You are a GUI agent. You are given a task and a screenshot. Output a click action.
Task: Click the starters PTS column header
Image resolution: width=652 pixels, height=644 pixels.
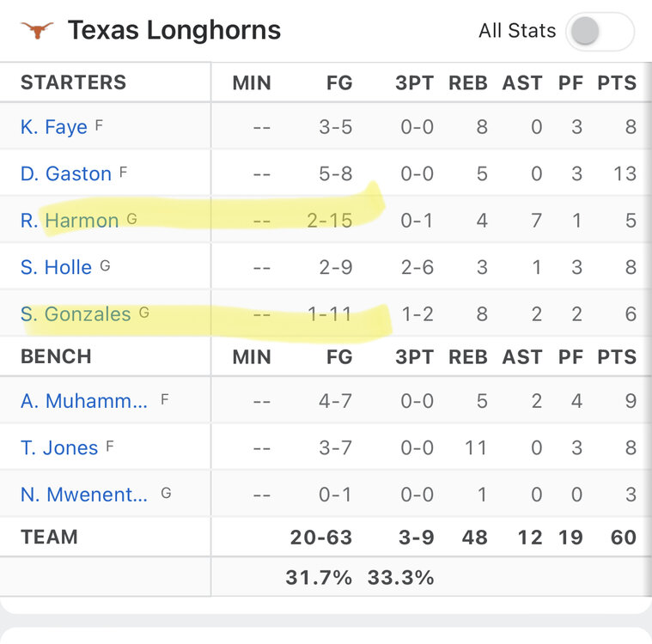[618, 83]
